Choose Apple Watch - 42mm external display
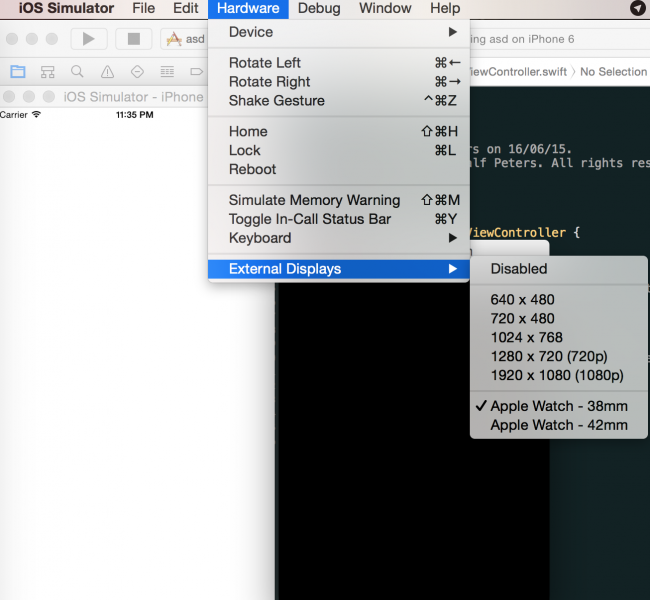The height and width of the screenshot is (600, 650). tap(558, 425)
